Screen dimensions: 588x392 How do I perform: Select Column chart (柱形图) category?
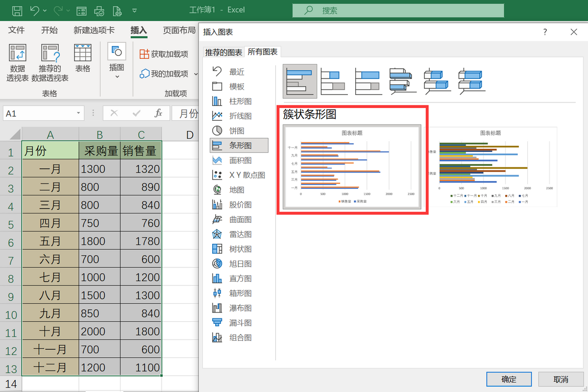tap(239, 102)
